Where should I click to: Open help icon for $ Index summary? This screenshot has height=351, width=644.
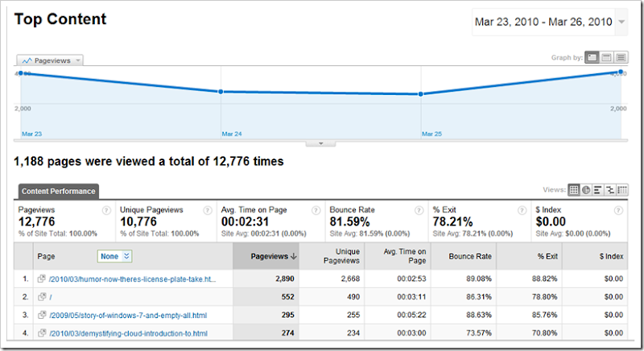coord(618,211)
